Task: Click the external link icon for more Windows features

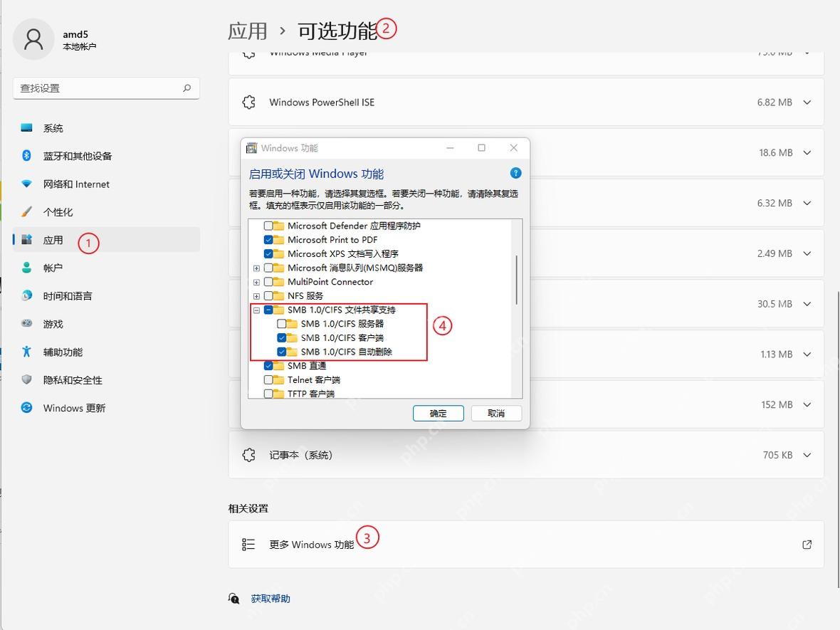Action: click(807, 545)
